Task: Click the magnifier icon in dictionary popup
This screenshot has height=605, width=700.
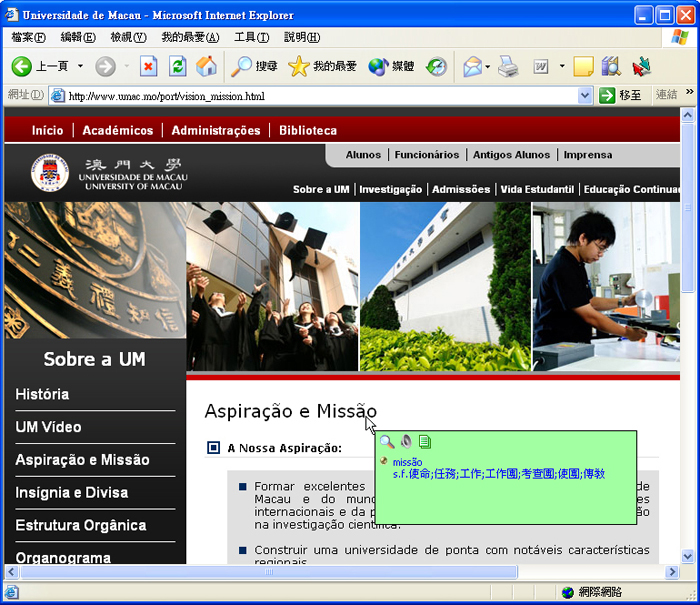Action: pyautogui.click(x=387, y=442)
